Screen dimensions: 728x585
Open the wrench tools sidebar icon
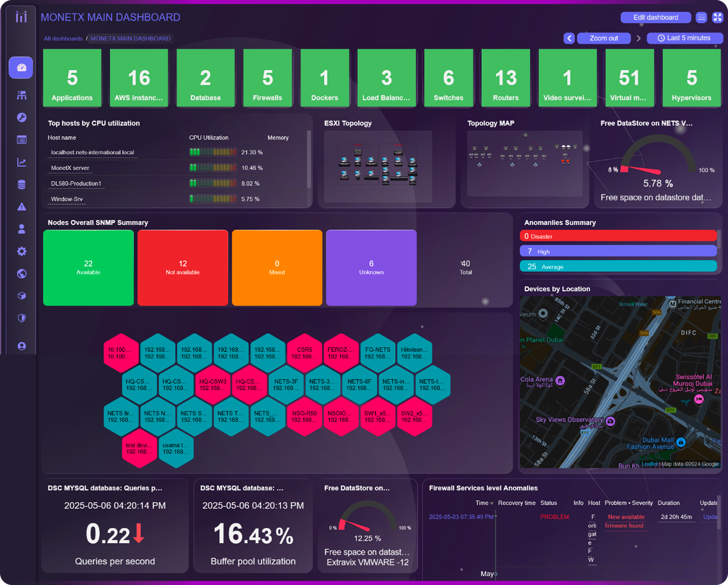point(22,118)
